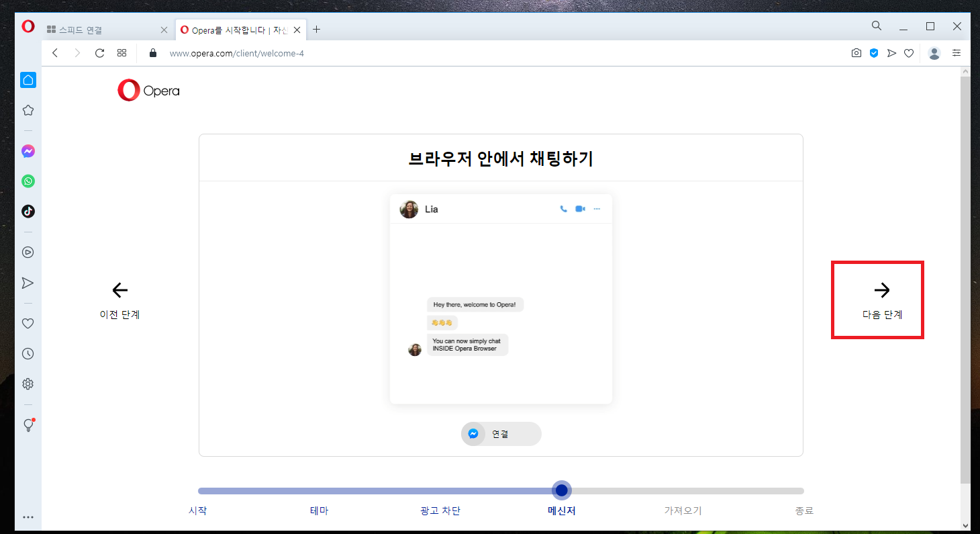Search tabs with the magnifier icon

point(877,26)
